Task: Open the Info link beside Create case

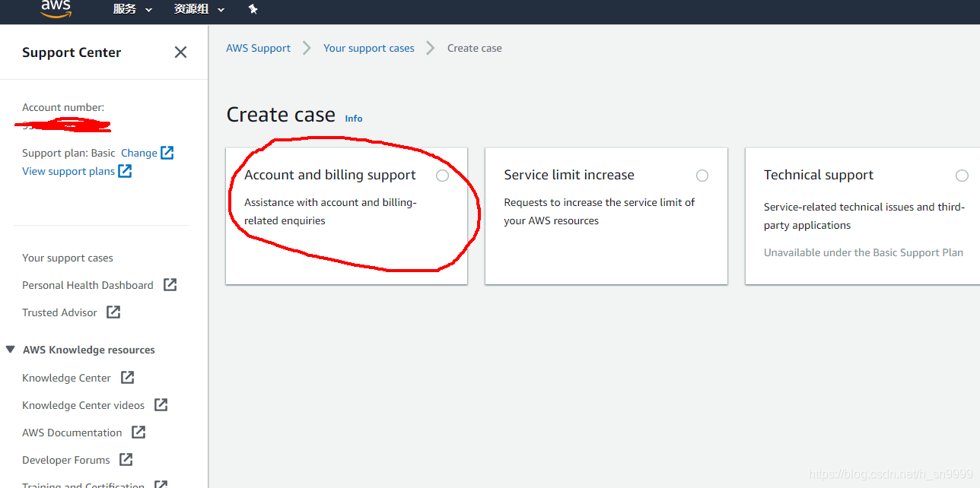Action: 354,119
